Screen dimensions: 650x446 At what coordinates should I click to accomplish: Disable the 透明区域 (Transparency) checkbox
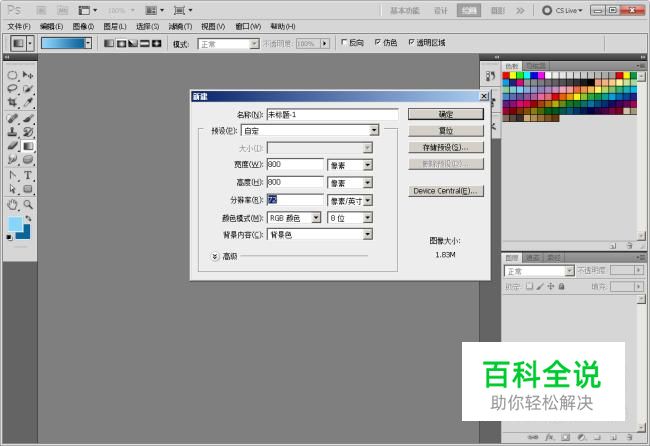(x=408, y=44)
